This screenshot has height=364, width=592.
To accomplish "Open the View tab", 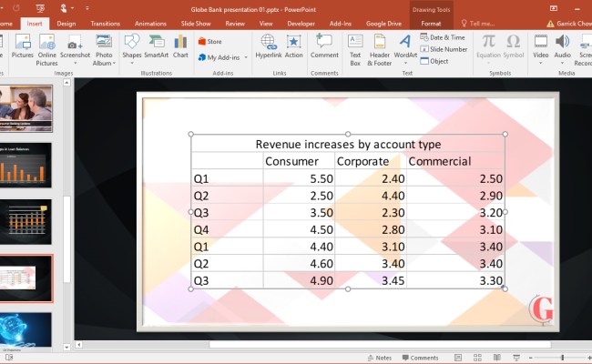I will coord(266,24).
